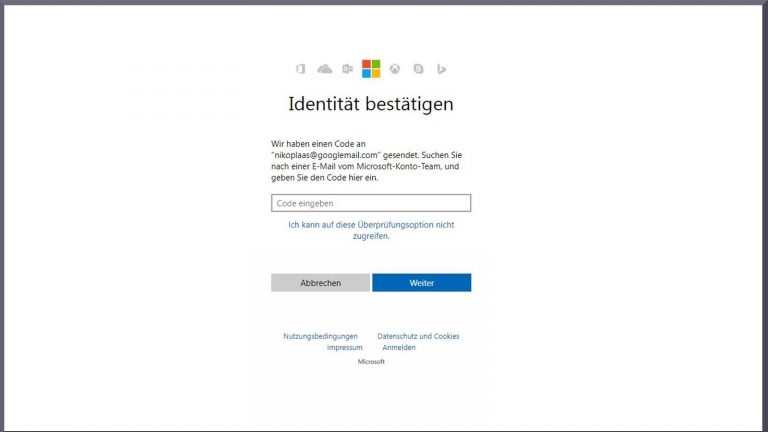Click the OneDrive cloud icon
The height and width of the screenshot is (432, 768).
(324, 69)
